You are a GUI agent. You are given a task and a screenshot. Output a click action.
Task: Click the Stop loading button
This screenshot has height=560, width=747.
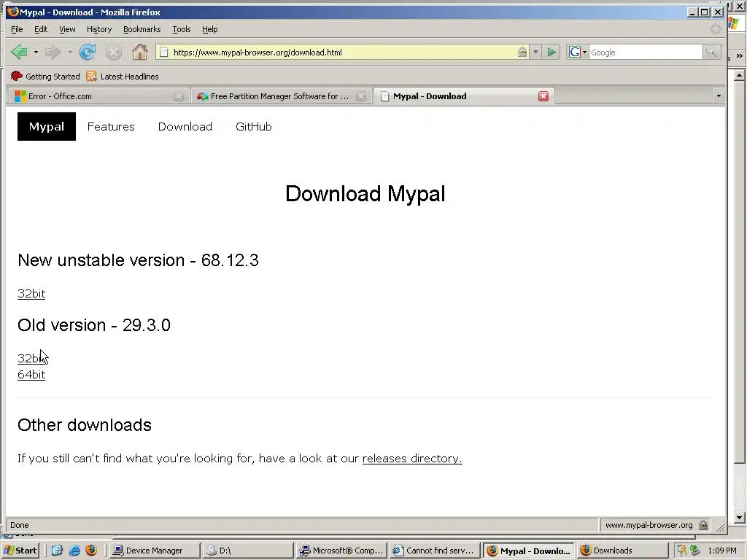(x=113, y=52)
